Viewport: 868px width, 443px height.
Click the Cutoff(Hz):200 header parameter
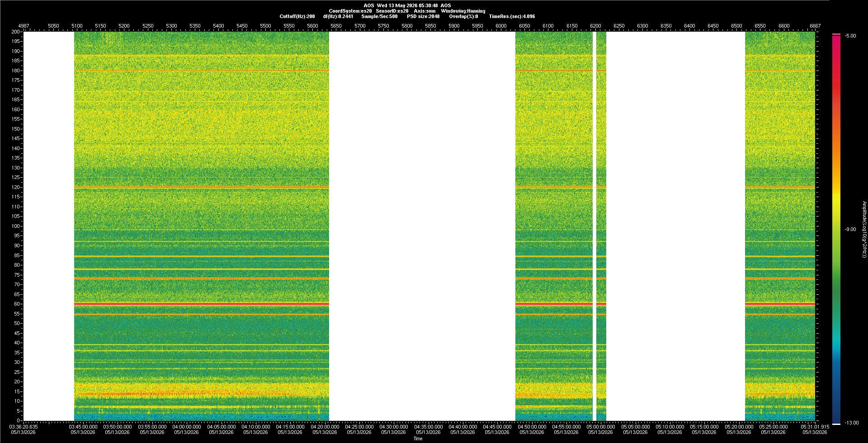coord(297,16)
